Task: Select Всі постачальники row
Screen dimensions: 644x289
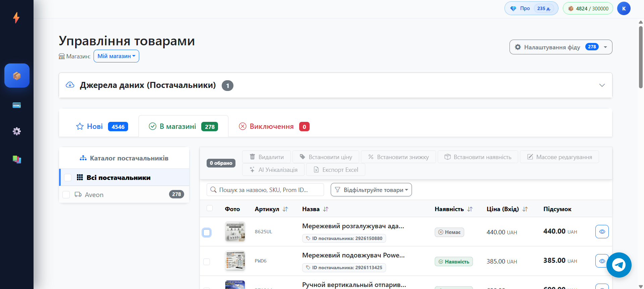Action: click(x=124, y=177)
